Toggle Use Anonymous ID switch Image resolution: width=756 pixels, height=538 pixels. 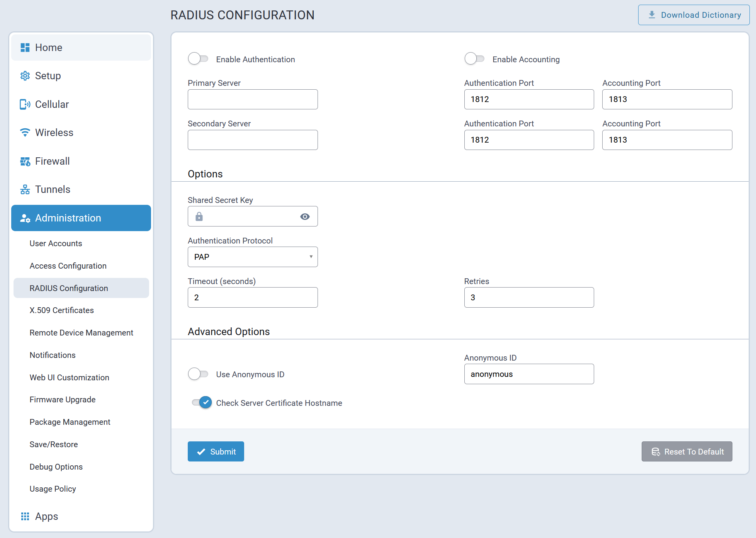coord(198,374)
